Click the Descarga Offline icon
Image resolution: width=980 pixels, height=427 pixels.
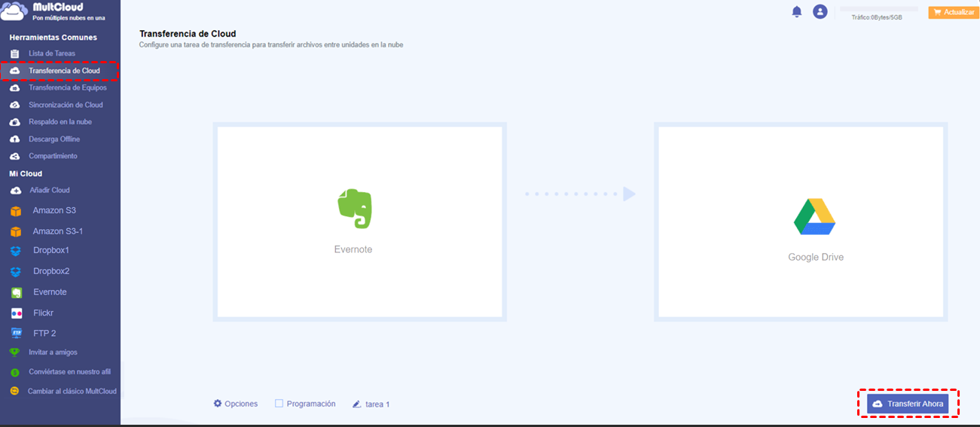(x=14, y=139)
